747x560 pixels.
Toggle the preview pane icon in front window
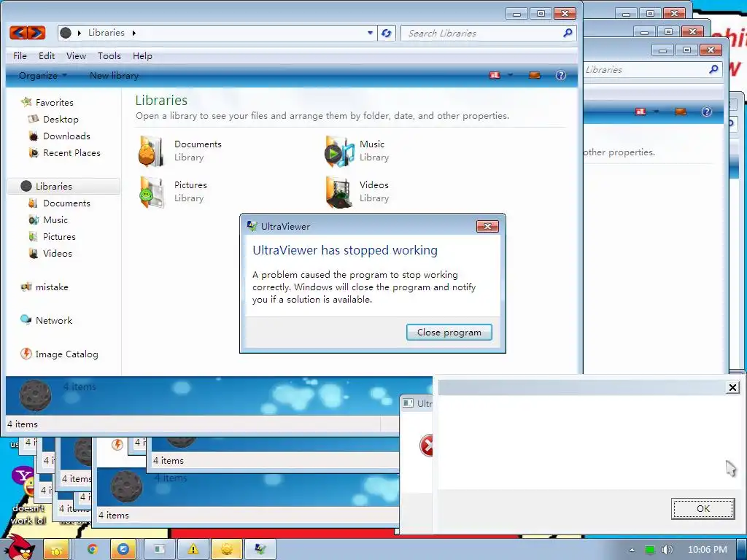click(535, 75)
